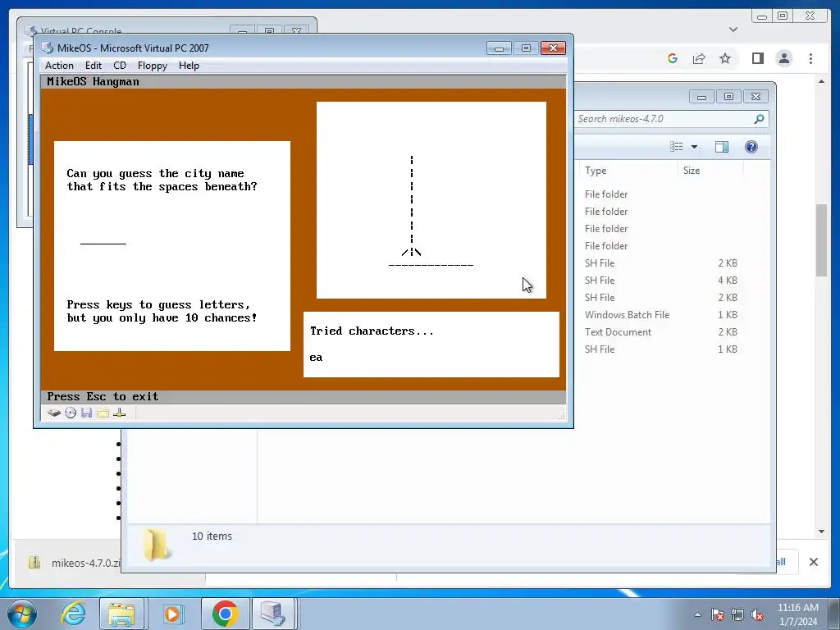Viewport: 840px width, 630px height.
Task: Open Windows Media Player from taskbar
Action: (x=172, y=614)
